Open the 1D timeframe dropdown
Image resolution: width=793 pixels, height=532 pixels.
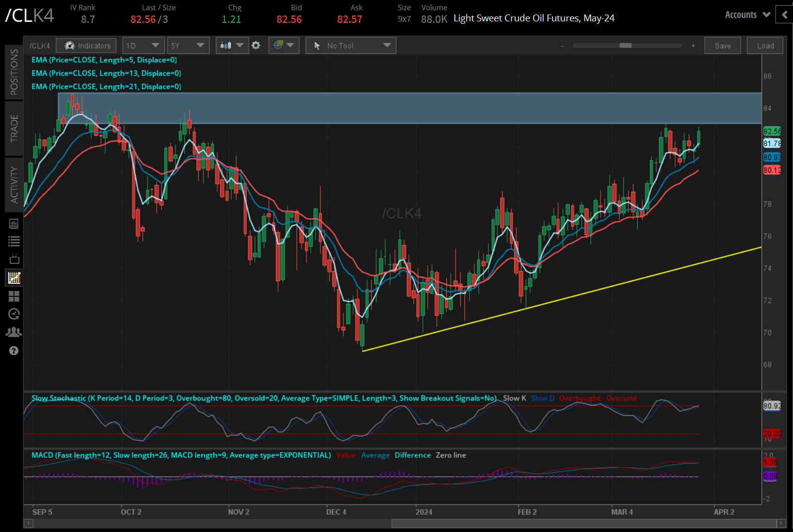(143, 45)
